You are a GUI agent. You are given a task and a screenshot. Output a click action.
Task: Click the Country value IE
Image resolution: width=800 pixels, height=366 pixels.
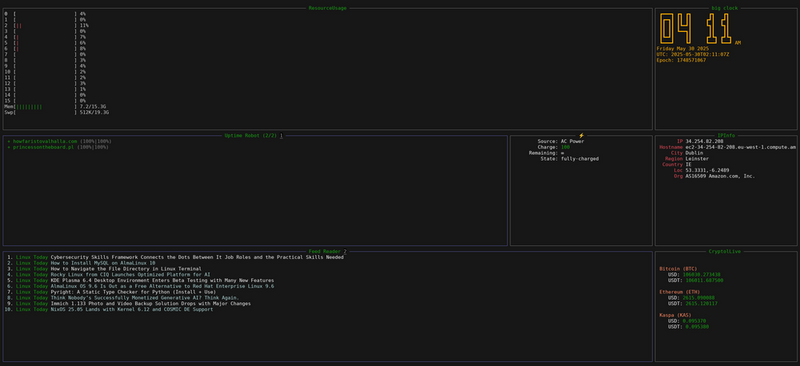(x=688, y=164)
